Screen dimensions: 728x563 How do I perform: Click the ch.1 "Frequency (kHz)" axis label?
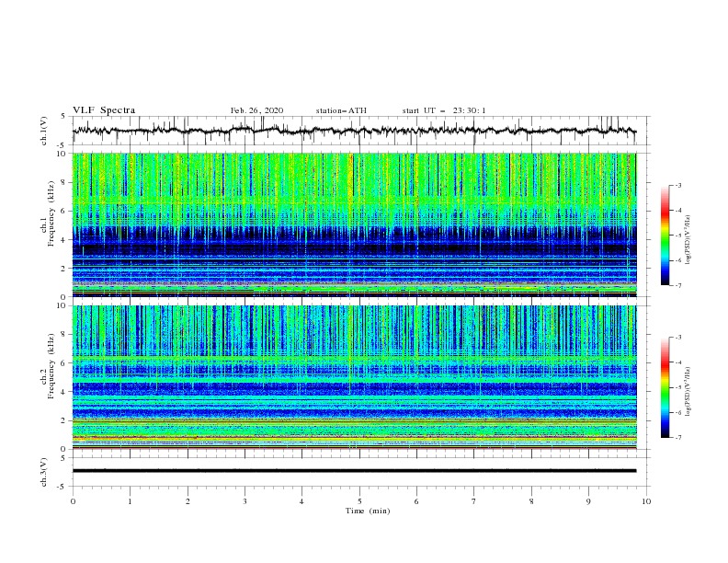(51, 214)
